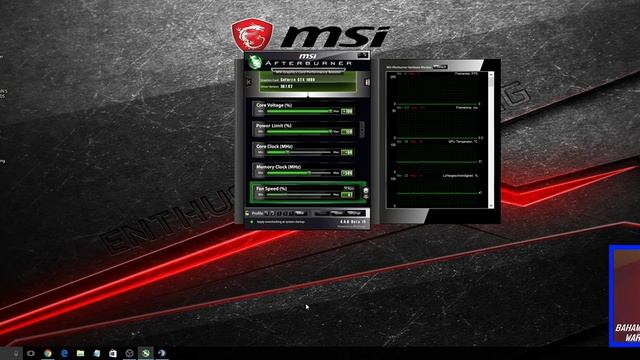Click the blue-bordered thumbnail at lower right
Viewport: 640px width, 360px height.
624,296
